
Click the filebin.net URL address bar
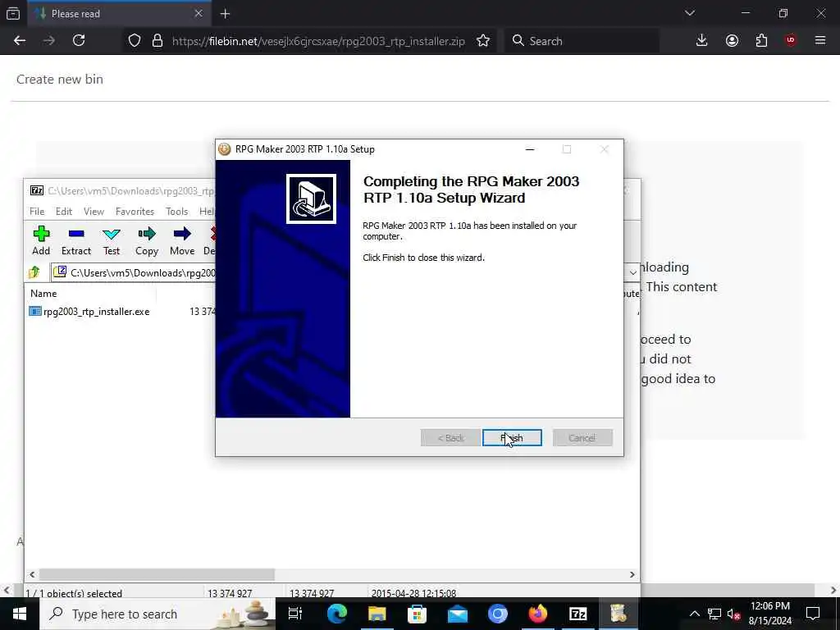coord(319,41)
